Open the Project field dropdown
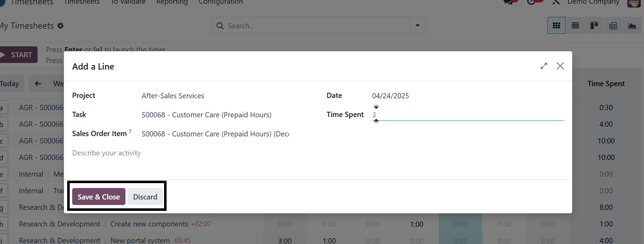Screen dimensions: 644x244 point(215,96)
